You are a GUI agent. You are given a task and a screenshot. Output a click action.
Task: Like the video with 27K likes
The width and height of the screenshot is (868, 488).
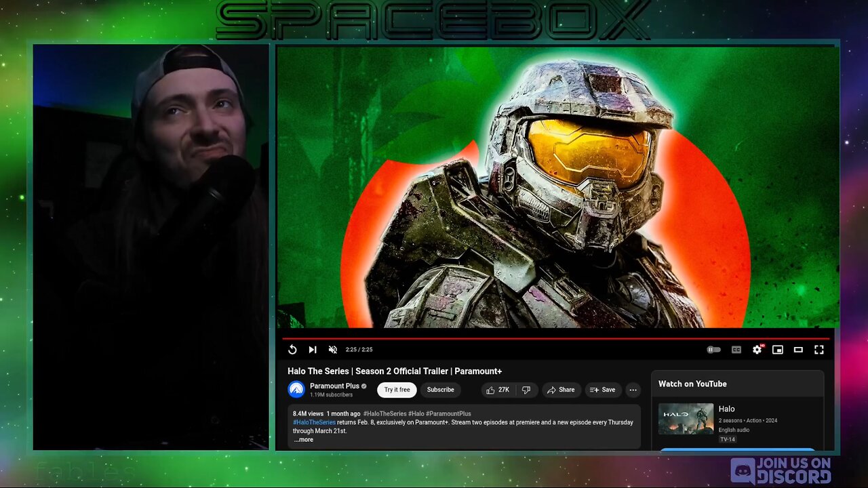498,390
